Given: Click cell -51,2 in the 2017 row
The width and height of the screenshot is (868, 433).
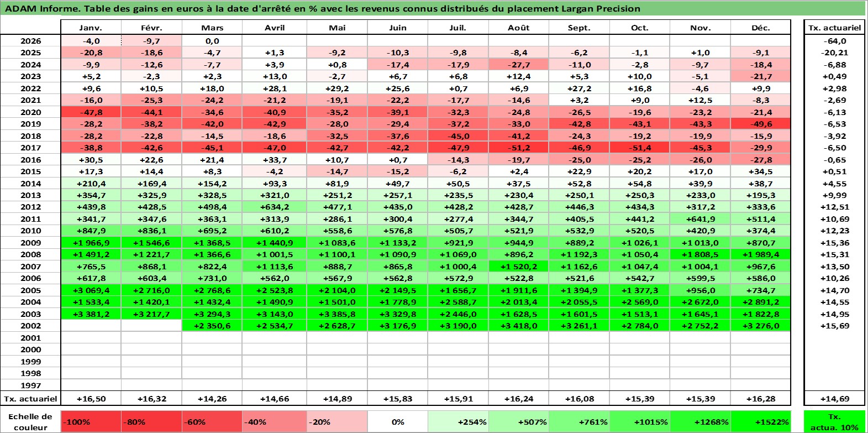Looking at the screenshot, I should (518, 148).
